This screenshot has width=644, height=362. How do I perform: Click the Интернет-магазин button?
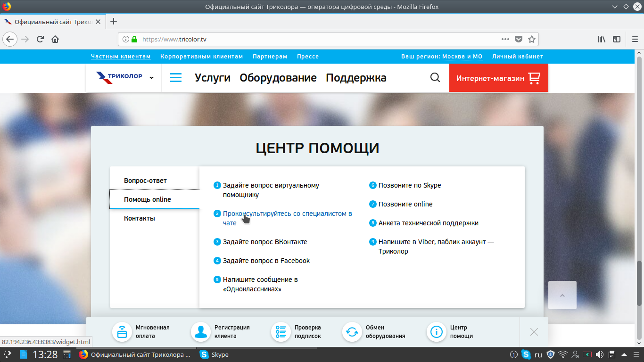[498, 78]
